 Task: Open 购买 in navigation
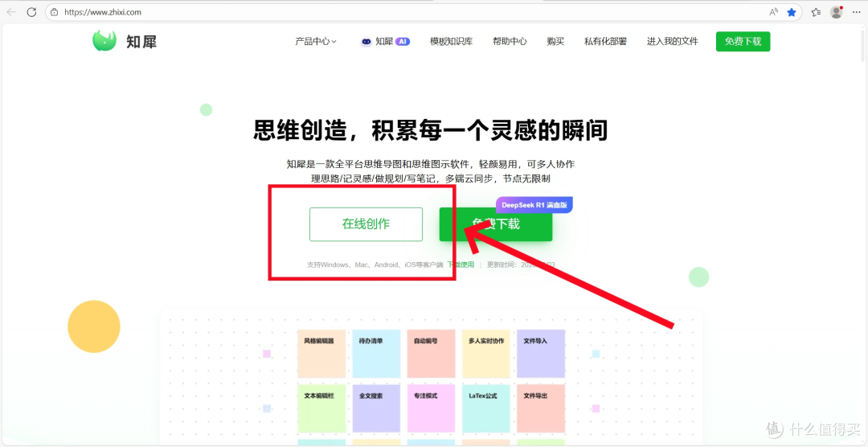point(555,42)
